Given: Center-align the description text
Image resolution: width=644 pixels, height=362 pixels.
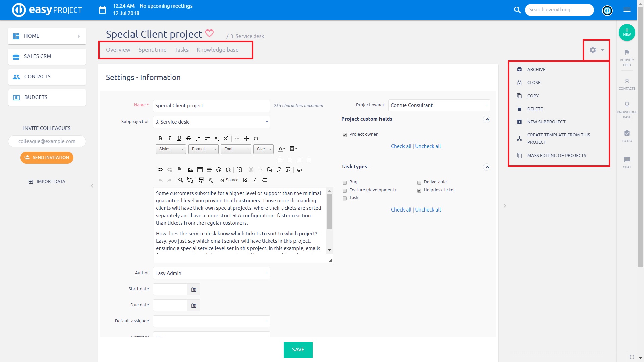Looking at the screenshot, I should coord(290,160).
